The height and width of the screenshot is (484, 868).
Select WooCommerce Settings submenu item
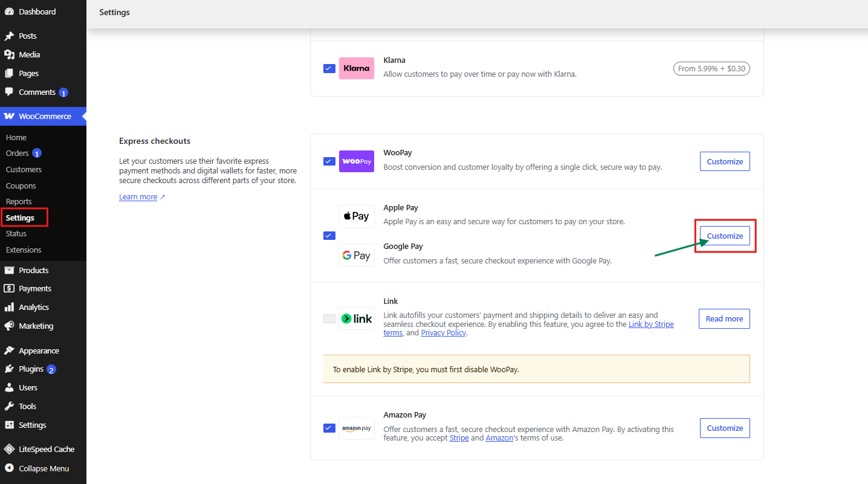[20, 218]
